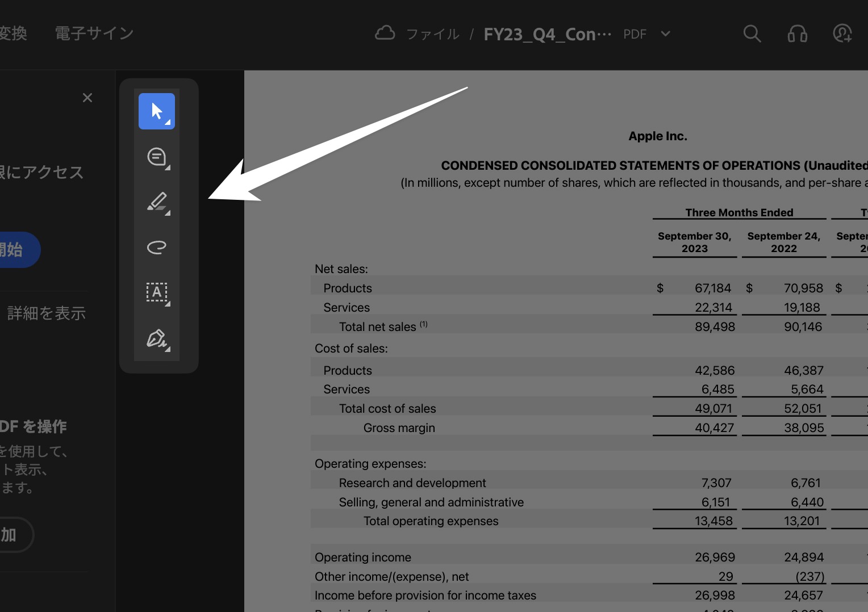Click the value 67,184
The width and height of the screenshot is (868, 612).
pos(713,288)
